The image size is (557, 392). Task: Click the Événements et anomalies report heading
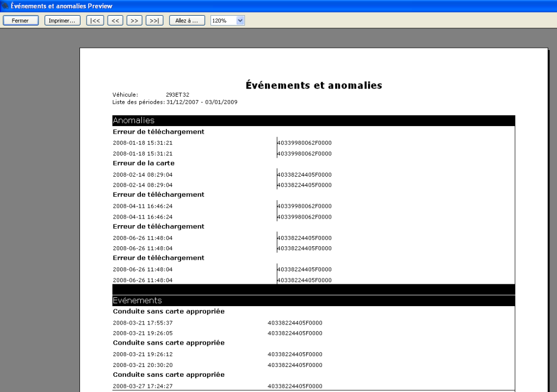point(314,85)
